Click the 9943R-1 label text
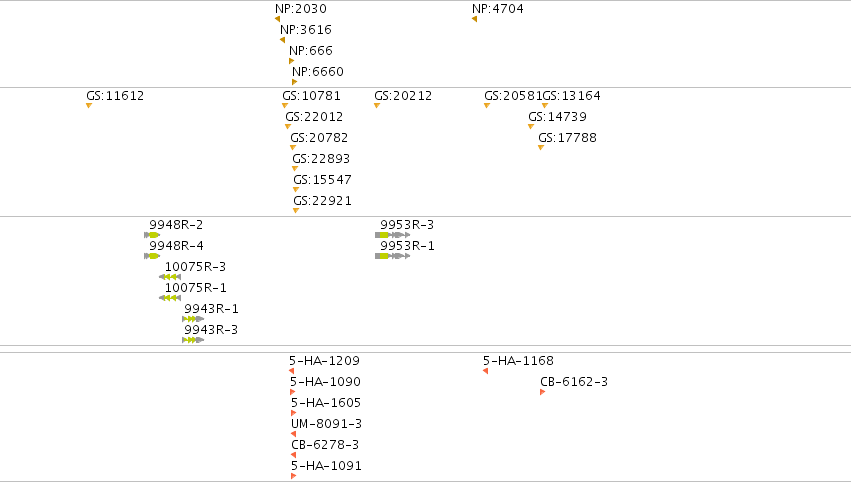851x482 pixels. [211, 309]
